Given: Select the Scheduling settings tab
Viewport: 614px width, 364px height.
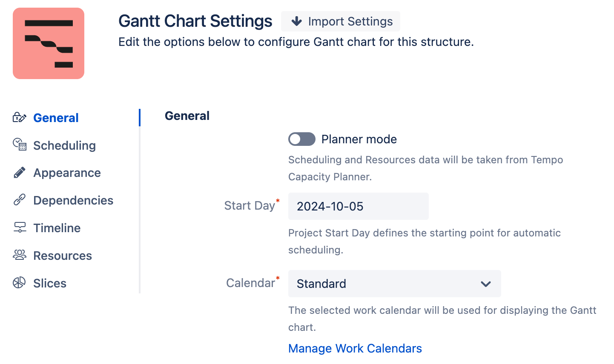Looking at the screenshot, I should click(64, 145).
